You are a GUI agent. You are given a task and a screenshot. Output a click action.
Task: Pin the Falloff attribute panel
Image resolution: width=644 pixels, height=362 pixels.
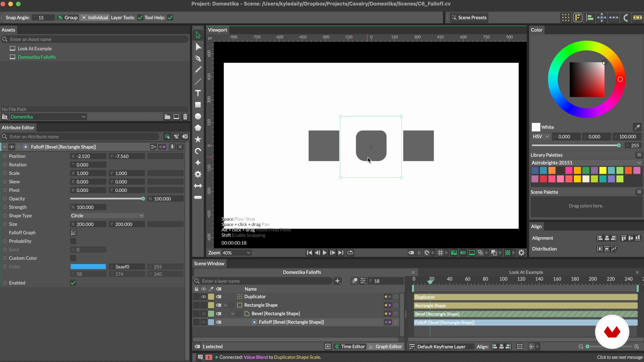click(x=172, y=147)
